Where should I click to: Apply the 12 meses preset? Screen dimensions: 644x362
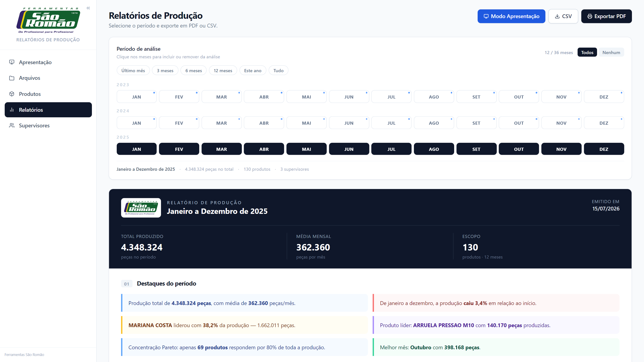[223, 70]
